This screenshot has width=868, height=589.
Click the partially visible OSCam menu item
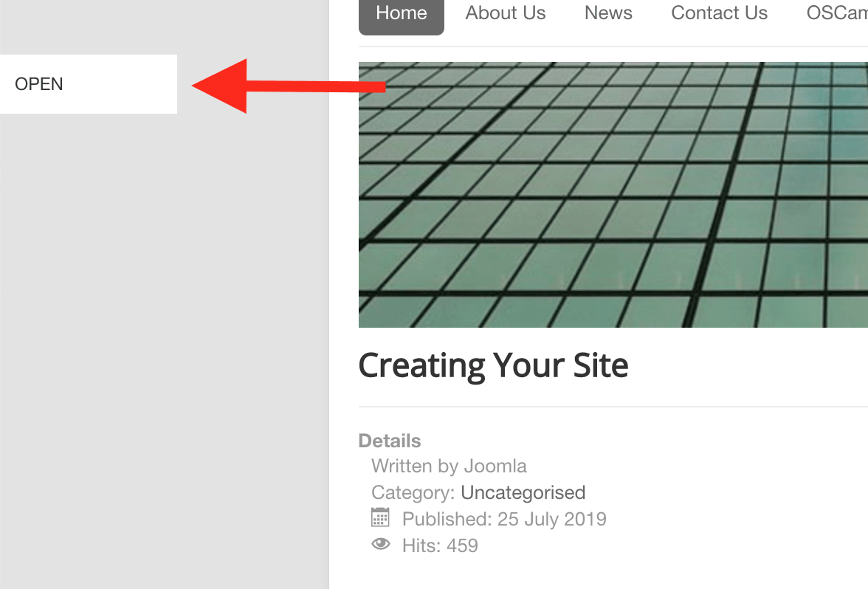coord(836,13)
